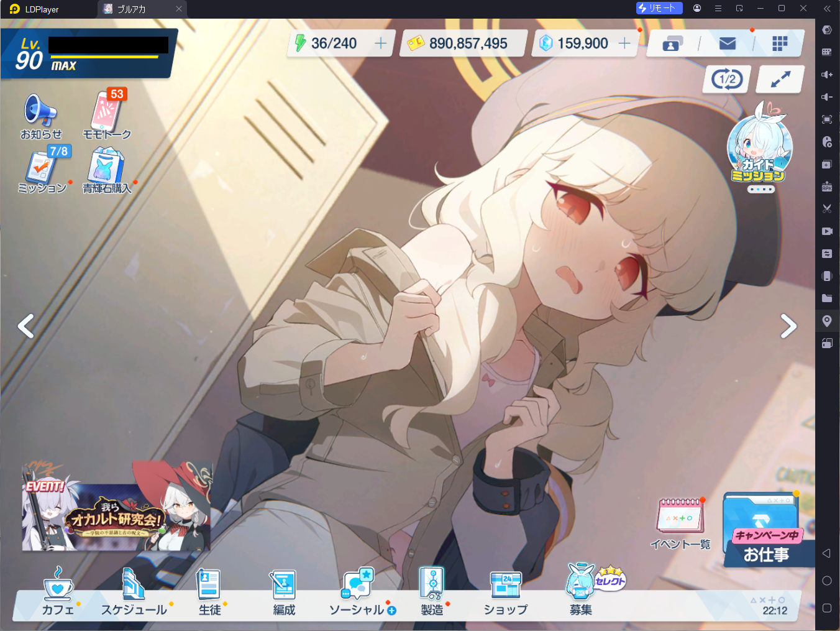
Task: Open LDPlayer keyboard mapping
Action: click(x=827, y=52)
